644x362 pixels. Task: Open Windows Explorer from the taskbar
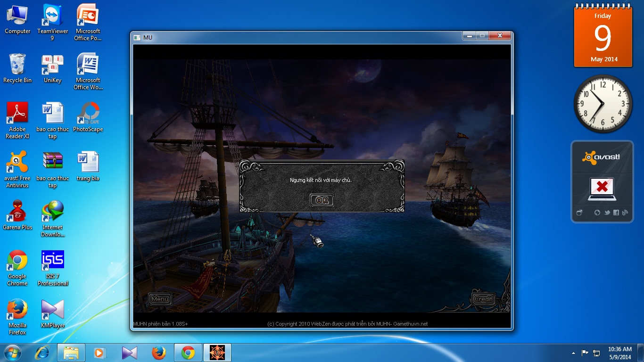pos(71,353)
